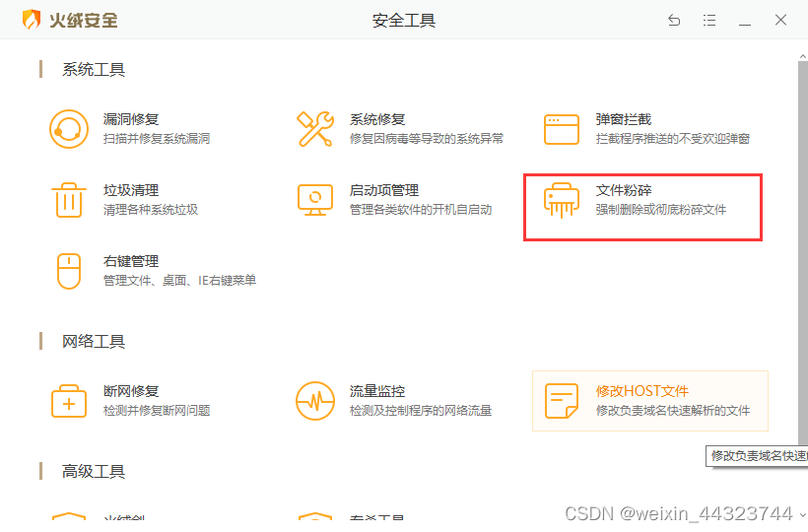Image resolution: width=808 pixels, height=532 pixels.
Task: Click description 管理各类软件的开机自启动
Action: pos(421,210)
